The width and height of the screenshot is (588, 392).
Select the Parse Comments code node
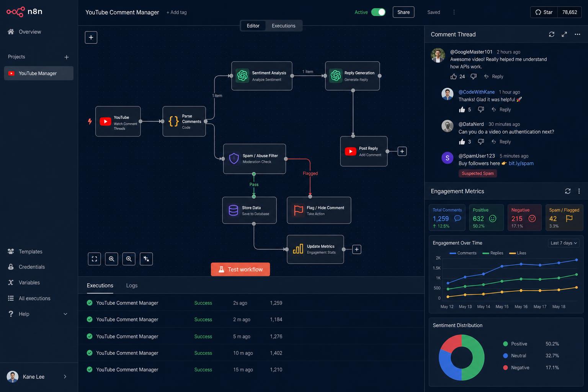point(184,121)
